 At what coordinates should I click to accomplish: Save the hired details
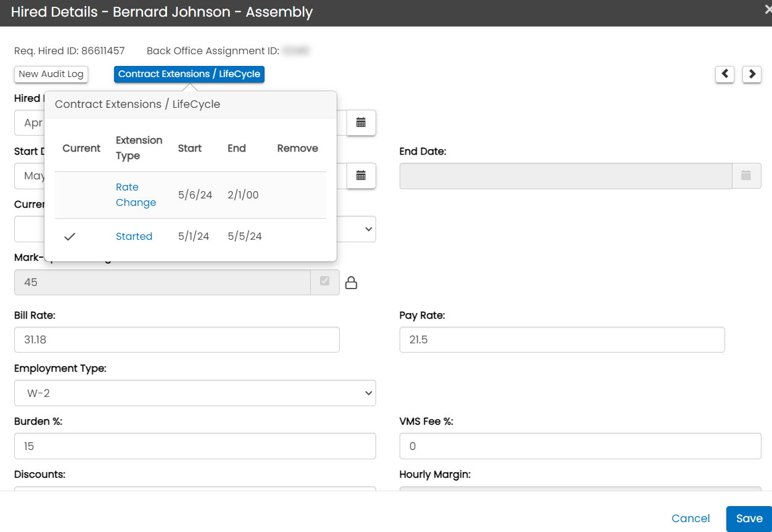pos(749,518)
